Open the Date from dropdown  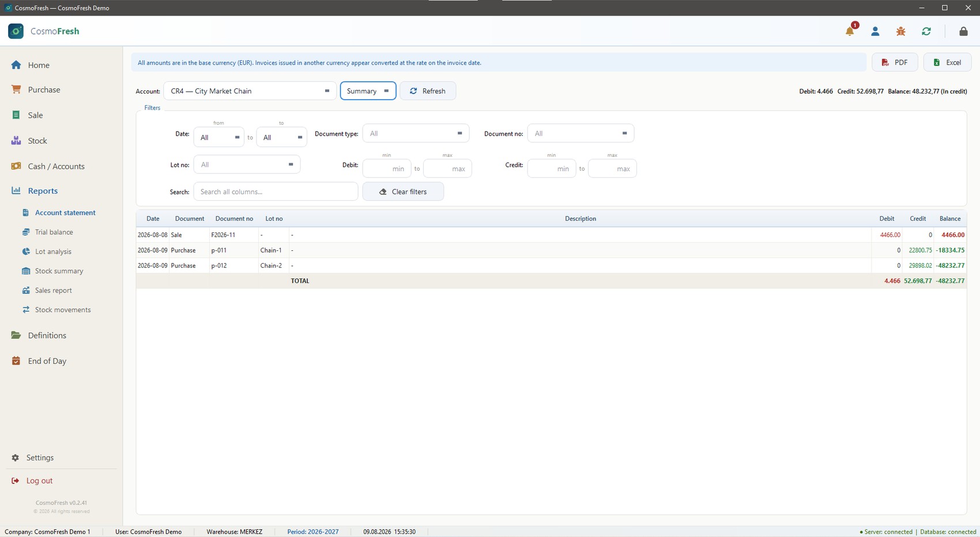pos(218,137)
